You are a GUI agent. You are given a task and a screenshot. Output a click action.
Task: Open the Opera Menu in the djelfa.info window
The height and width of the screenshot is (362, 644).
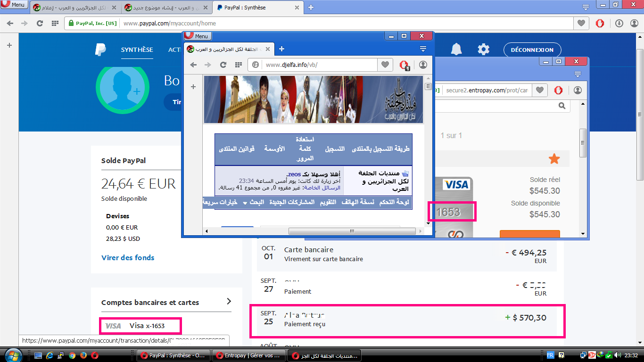pyautogui.click(x=197, y=36)
